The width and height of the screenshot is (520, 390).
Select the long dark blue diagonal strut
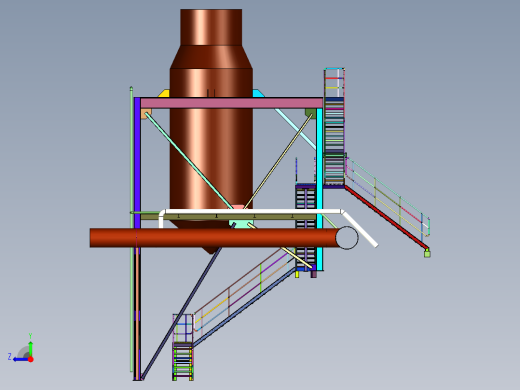click(181, 313)
